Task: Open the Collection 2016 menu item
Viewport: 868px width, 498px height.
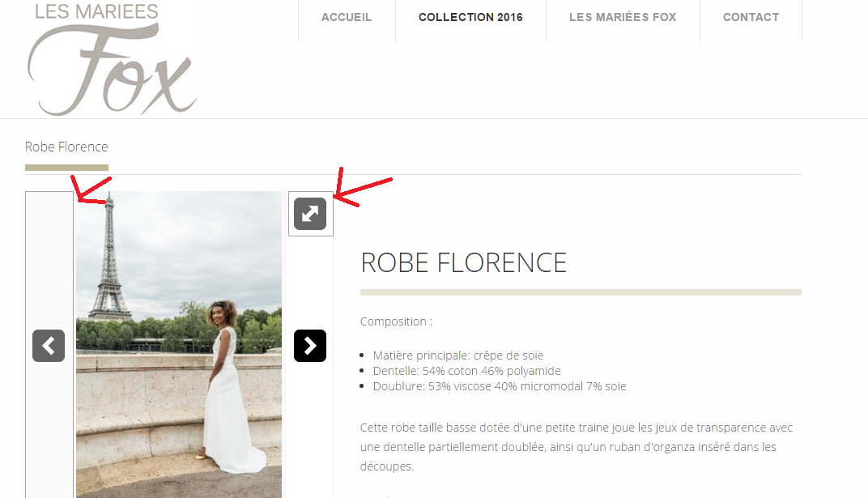Action: pyautogui.click(x=470, y=17)
